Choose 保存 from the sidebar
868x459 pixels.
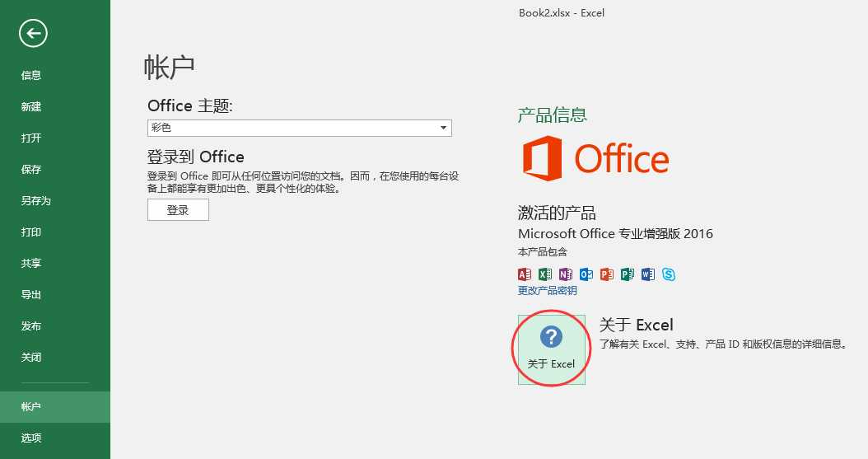(x=55, y=170)
